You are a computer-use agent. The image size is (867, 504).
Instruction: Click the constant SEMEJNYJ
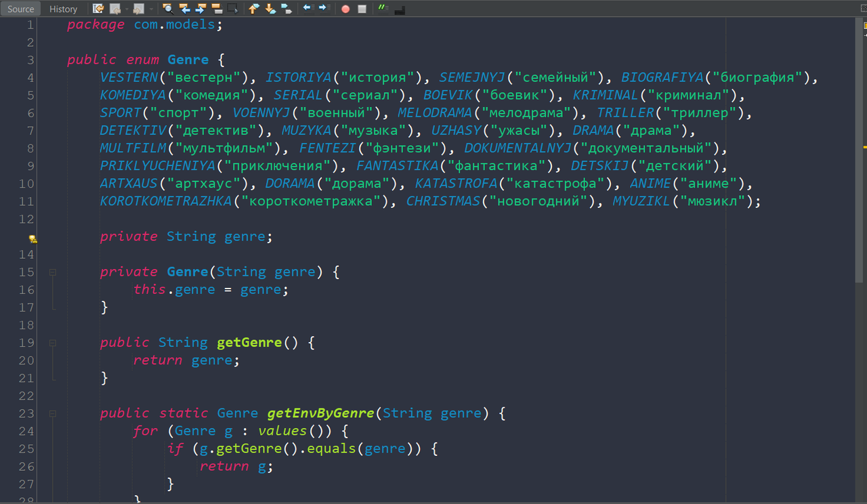point(473,77)
